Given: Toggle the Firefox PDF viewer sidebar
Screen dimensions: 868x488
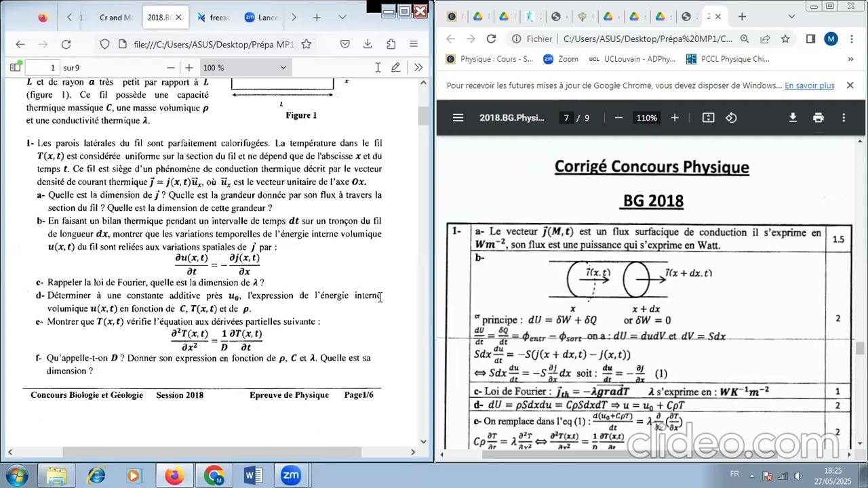Looking at the screenshot, I should coord(15,67).
